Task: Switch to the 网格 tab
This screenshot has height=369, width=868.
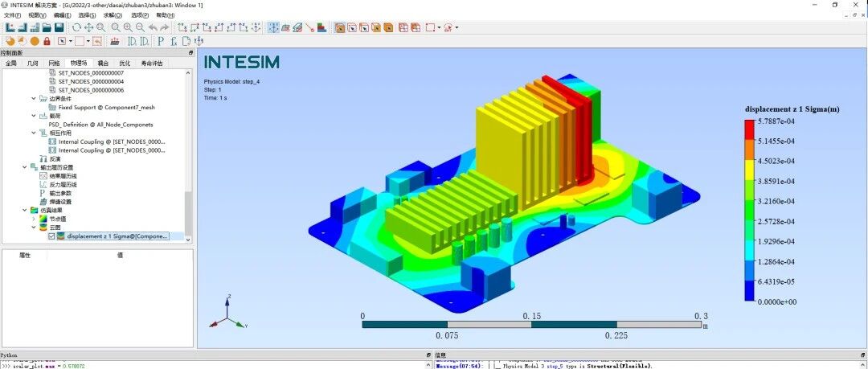Action: (x=55, y=64)
